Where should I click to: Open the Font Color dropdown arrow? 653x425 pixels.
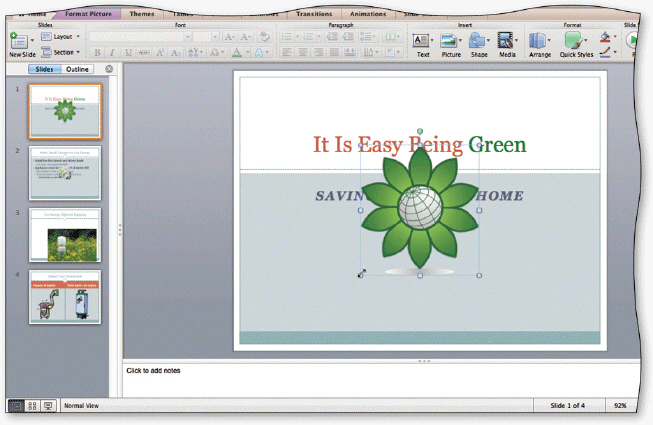[247, 52]
